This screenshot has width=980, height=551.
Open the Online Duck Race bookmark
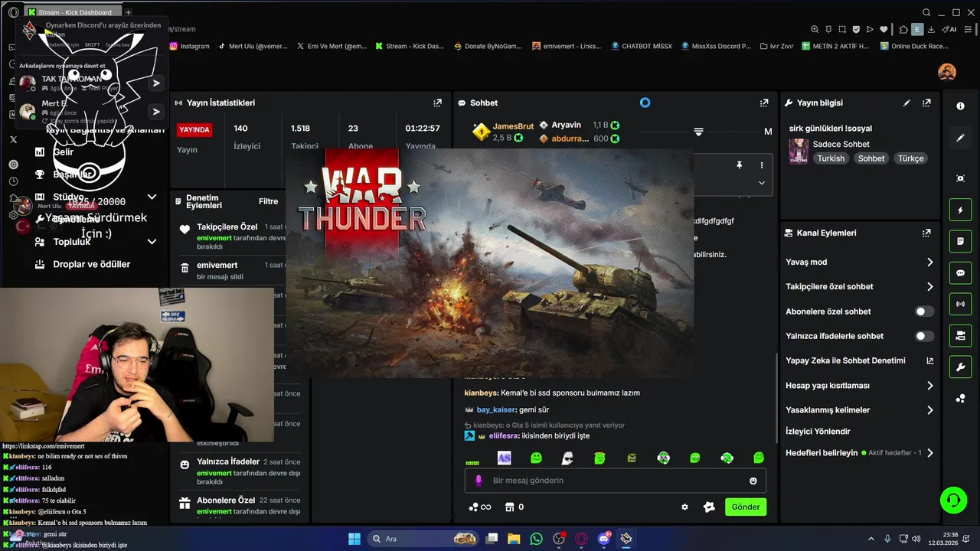tap(914, 46)
